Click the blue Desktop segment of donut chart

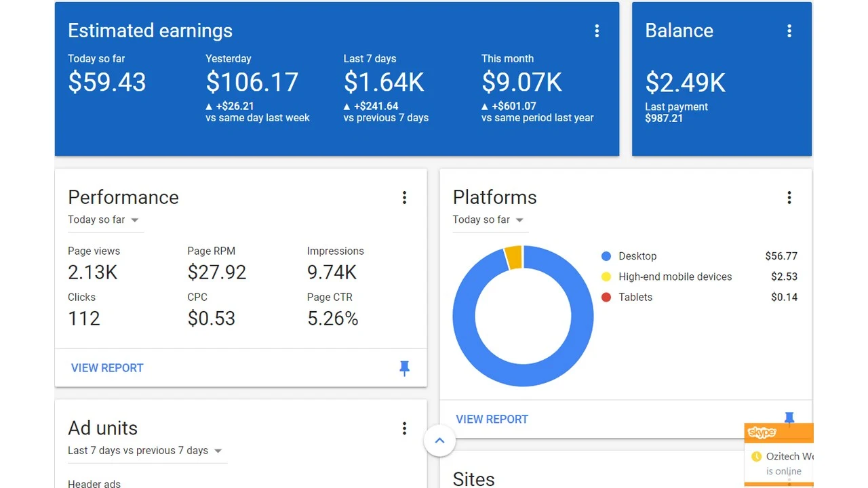click(523, 375)
